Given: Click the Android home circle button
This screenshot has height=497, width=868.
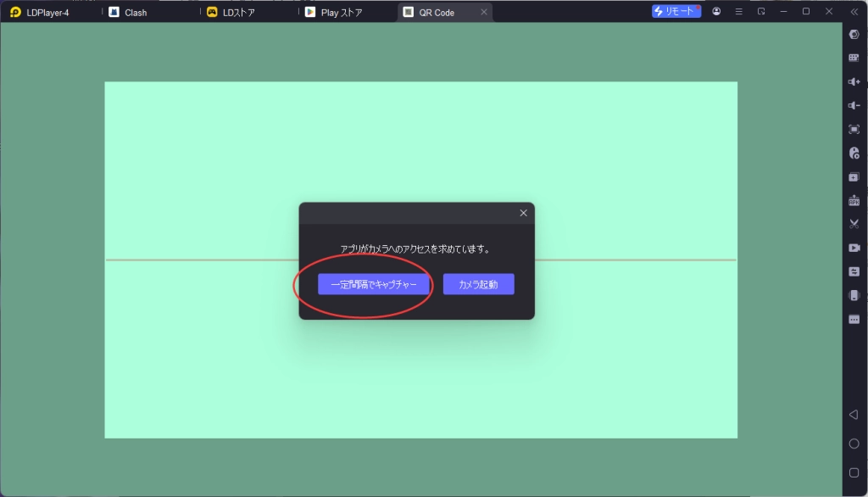Looking at the screenshot, I should click(x=854, y=444).
